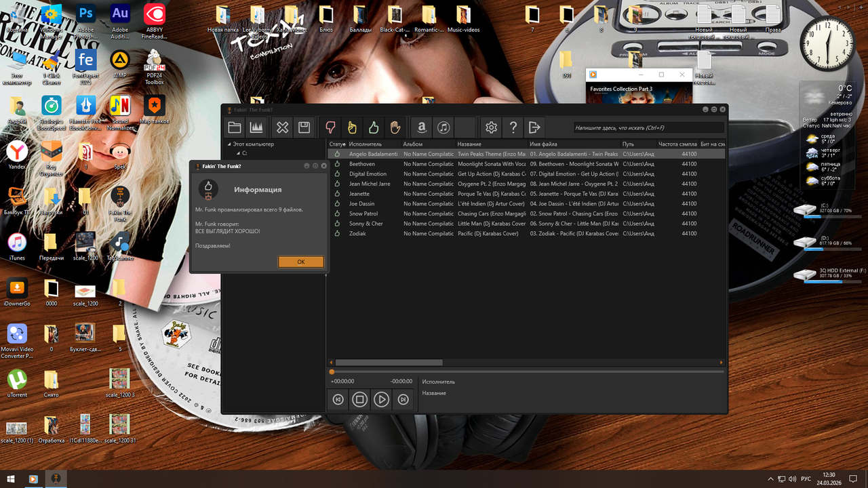Click the Fakin' The Funk taskbar button
This screenshot has width=868, height=488.
[x=56, y=479]
